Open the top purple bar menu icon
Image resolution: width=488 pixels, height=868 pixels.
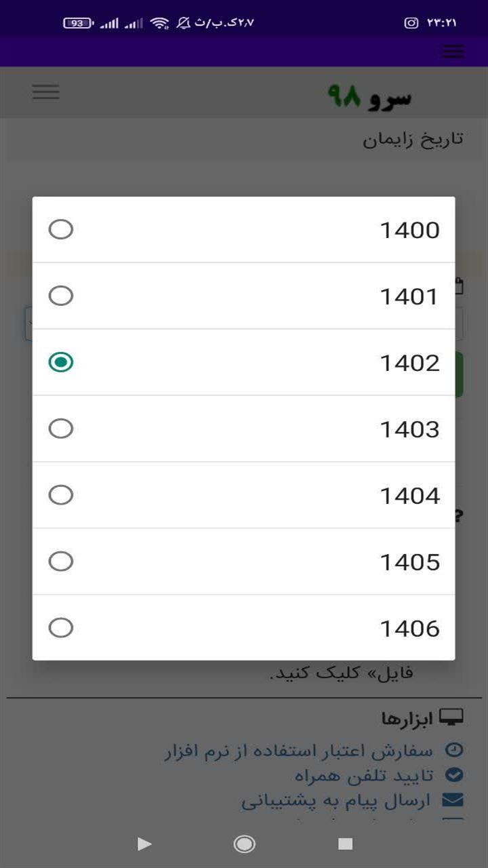[453, 52]
